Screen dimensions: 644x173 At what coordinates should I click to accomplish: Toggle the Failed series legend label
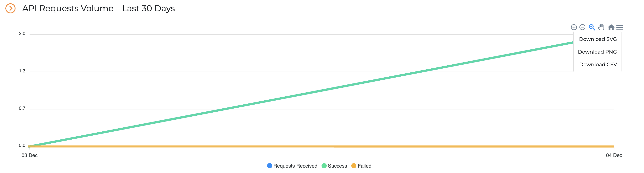tap(364, 166)
